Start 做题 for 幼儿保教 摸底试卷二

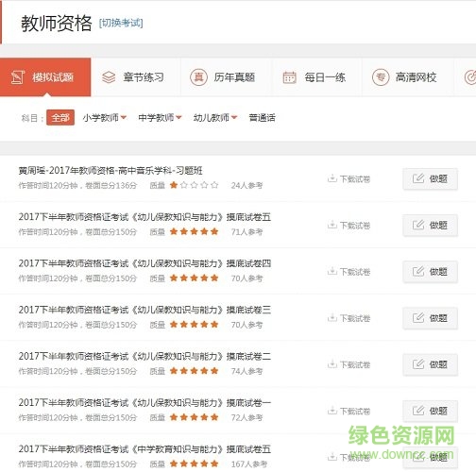pos(430,364)
